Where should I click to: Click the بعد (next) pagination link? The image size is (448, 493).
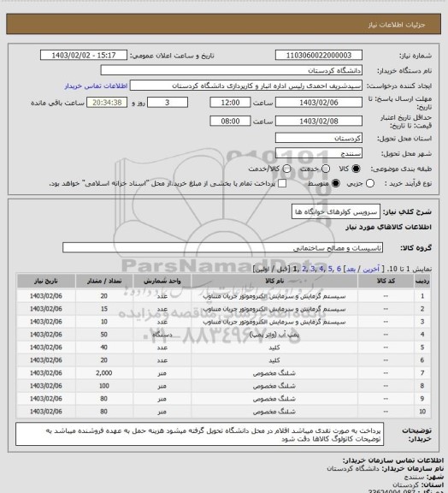(351, 269)
